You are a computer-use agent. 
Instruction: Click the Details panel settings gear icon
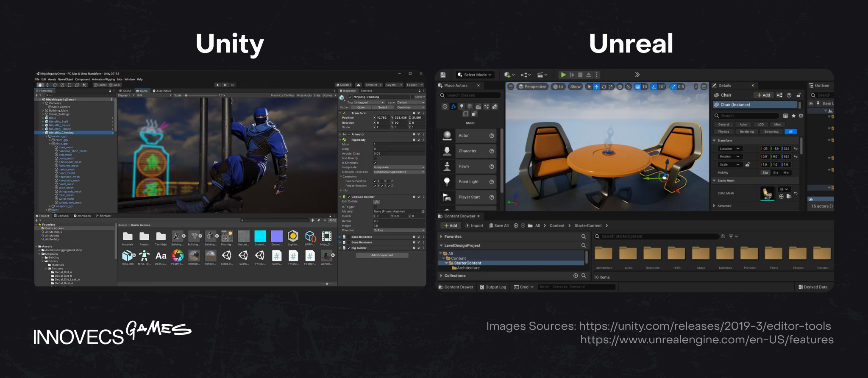[x=801, y=116]
